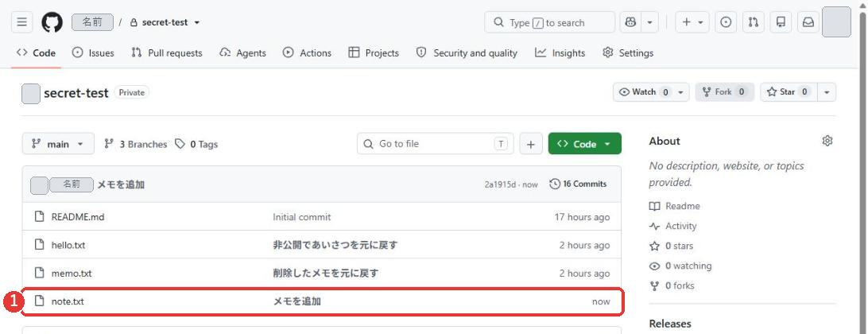Click the file icon beside memo.txt
868x334 pixels.
tap(39, 273)
